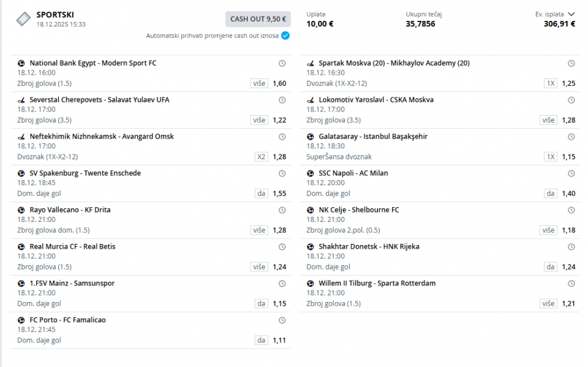Click clock icon for National Bank Egypt match
The width and height of the screenshot is (588, 367).
[282, 63]
